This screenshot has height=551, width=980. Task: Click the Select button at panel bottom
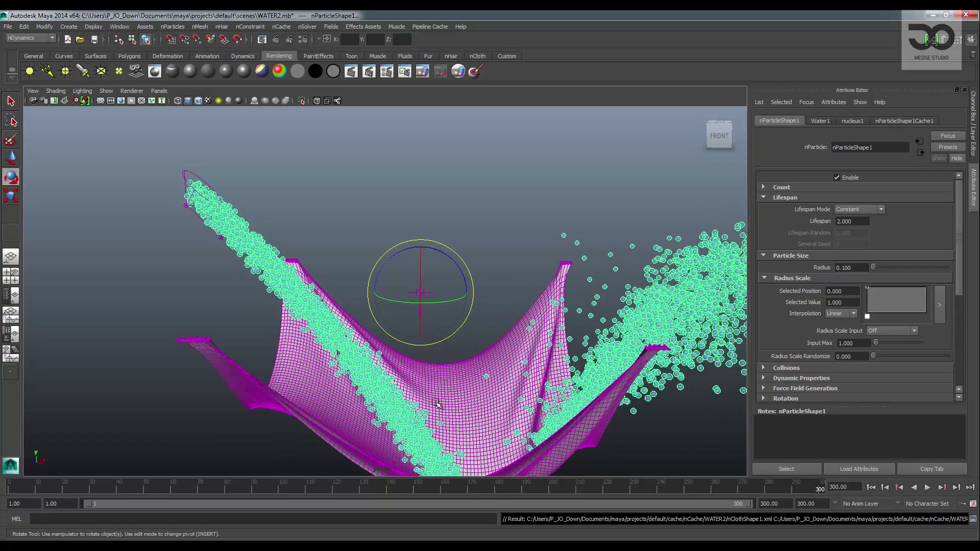click(787, 469)
